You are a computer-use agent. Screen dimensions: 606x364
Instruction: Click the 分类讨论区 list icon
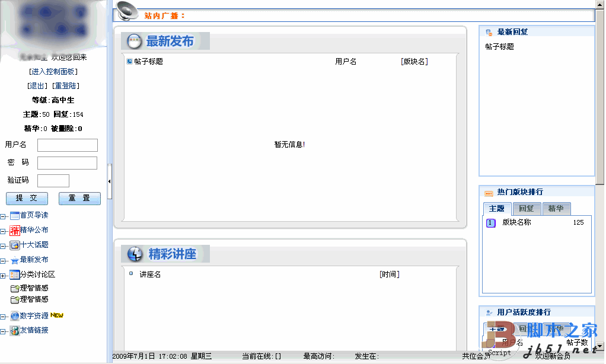click(15, 274)
